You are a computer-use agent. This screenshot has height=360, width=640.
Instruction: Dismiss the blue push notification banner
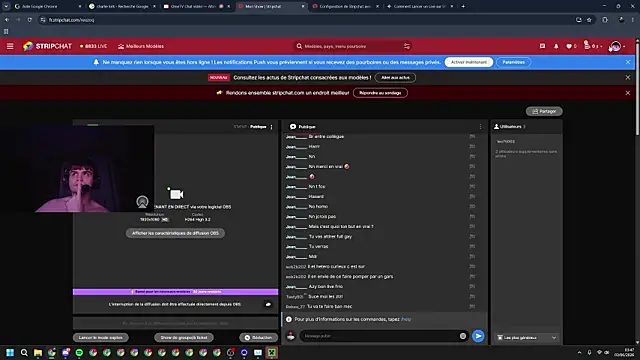(628, 62)
